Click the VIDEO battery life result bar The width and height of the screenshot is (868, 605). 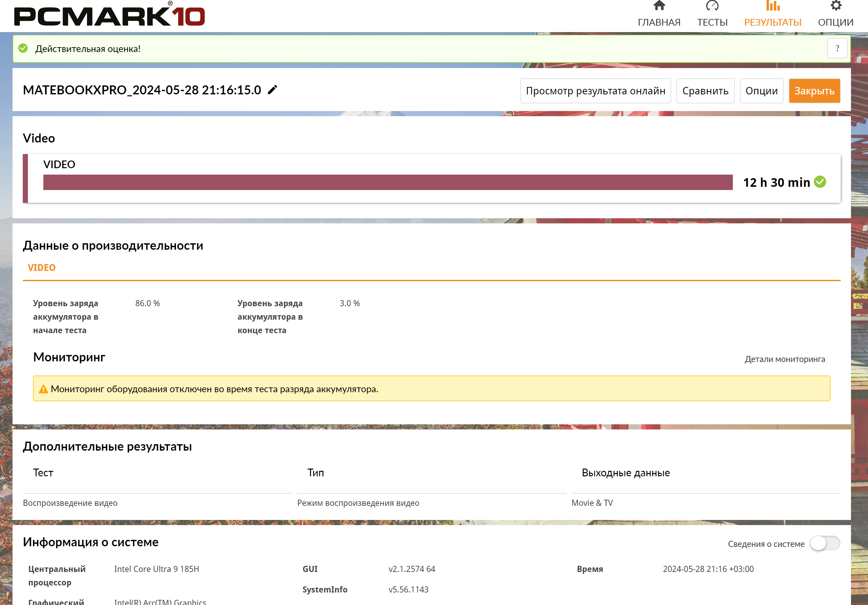click(387, 182)
